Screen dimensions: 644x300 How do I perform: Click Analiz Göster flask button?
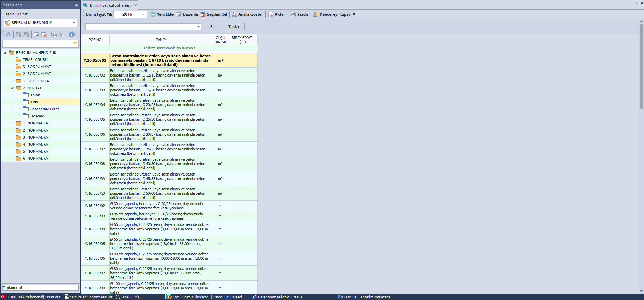pos(247,14)
